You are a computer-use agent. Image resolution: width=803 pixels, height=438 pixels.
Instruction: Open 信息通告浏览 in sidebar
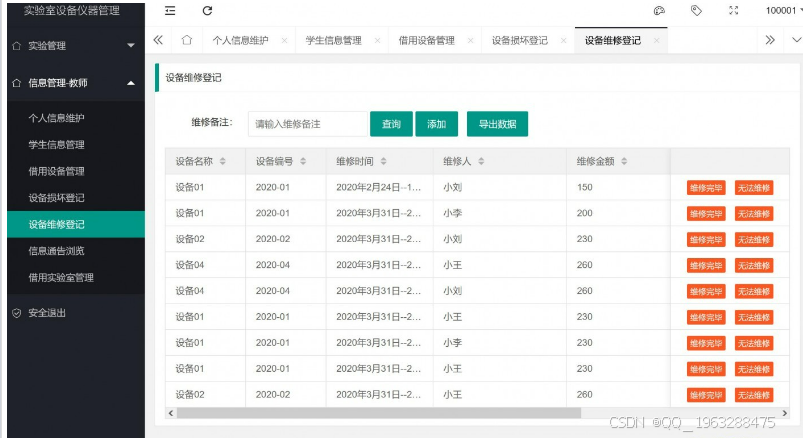pyautogui.click(x=76, y=251)
